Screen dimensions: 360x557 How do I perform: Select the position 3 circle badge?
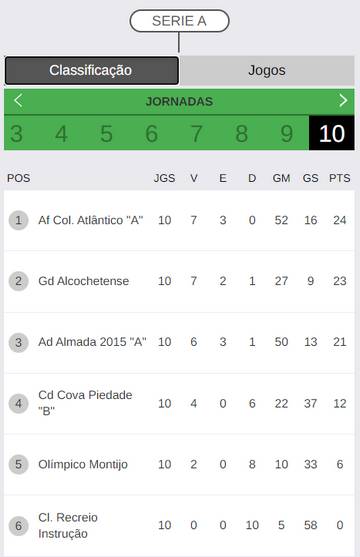pyautogui.click(x=18, y=342)
